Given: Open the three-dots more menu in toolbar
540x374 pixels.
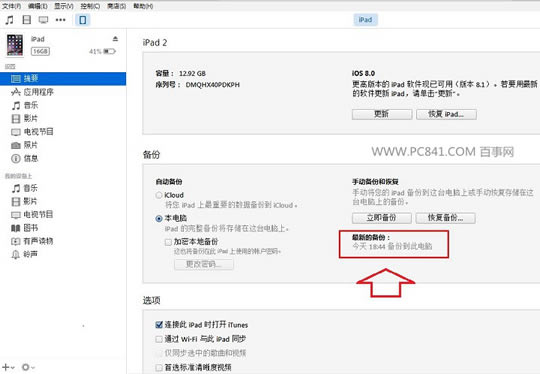Looking at the screenshot, I should tap(61, 20).
